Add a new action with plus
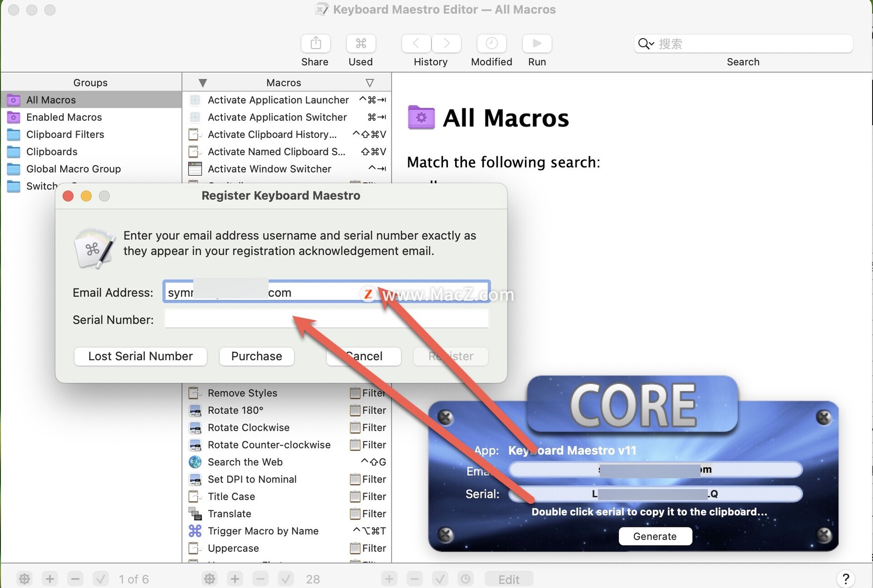873x588 pixels. (389, 579)
